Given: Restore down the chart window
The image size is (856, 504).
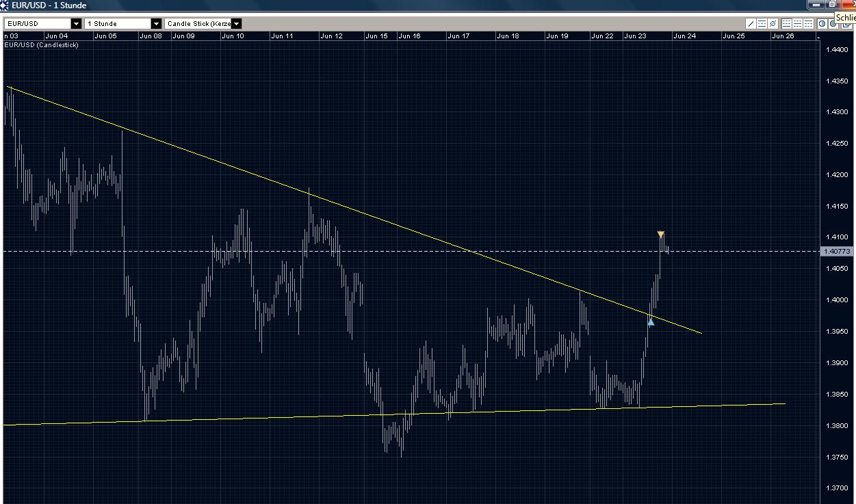Looking at the screenshot, I should click(x=833, y=4).
